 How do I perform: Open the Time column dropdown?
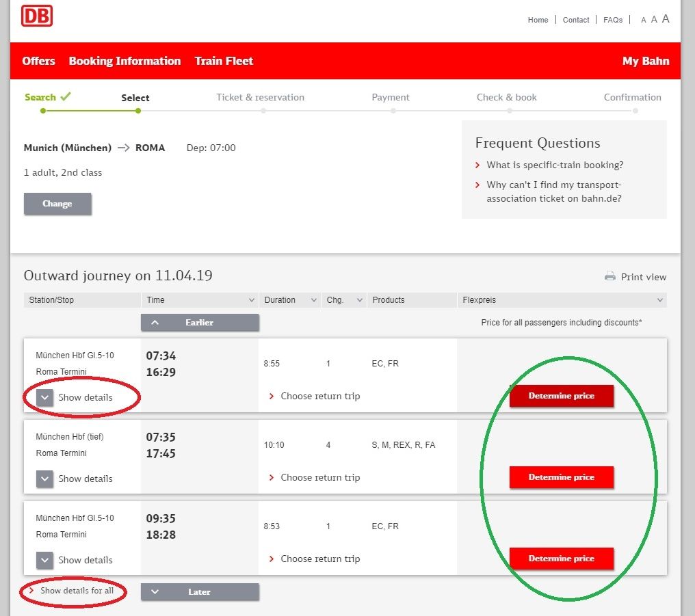click(x=251, y=300)
